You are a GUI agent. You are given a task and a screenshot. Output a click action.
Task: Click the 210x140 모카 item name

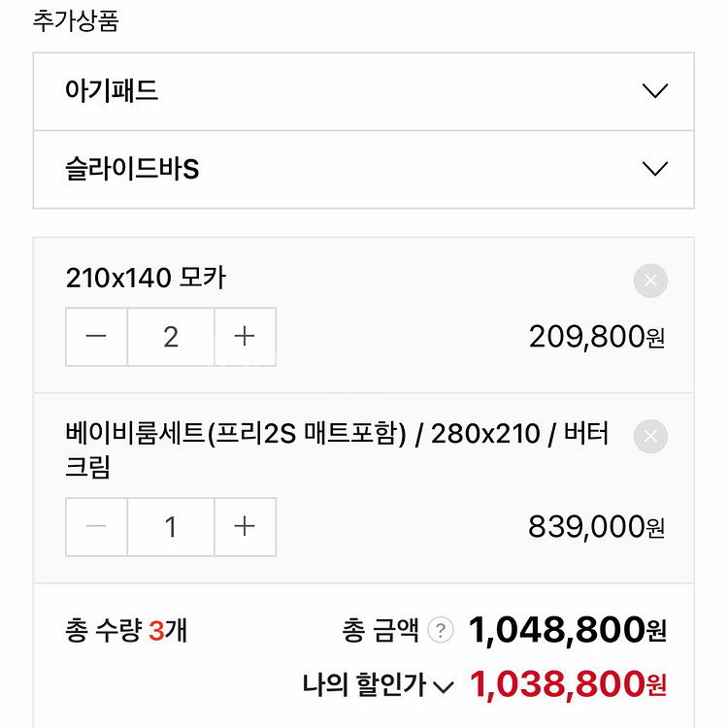click(x=146, y=279)
